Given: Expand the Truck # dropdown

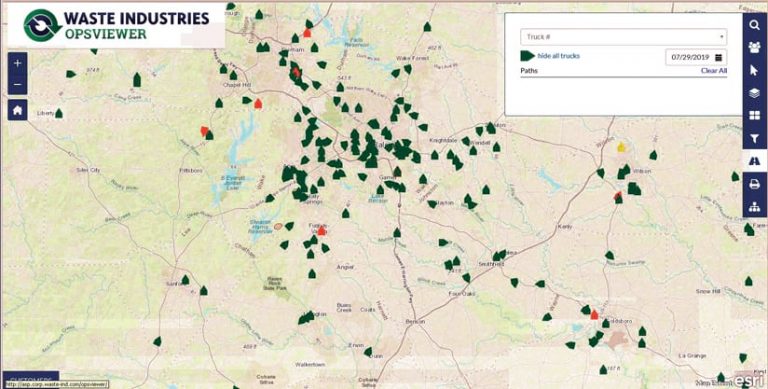Looking at the screenshot, I should tap(624, 37).
